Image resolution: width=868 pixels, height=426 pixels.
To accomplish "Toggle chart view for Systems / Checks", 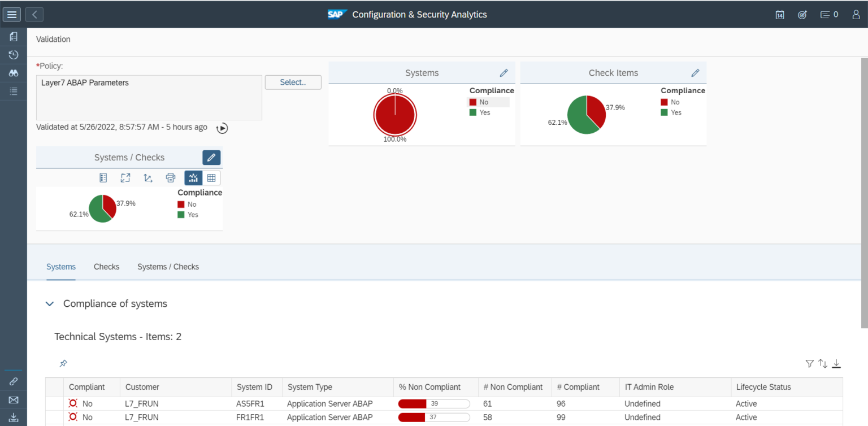I will coord(193,177).
